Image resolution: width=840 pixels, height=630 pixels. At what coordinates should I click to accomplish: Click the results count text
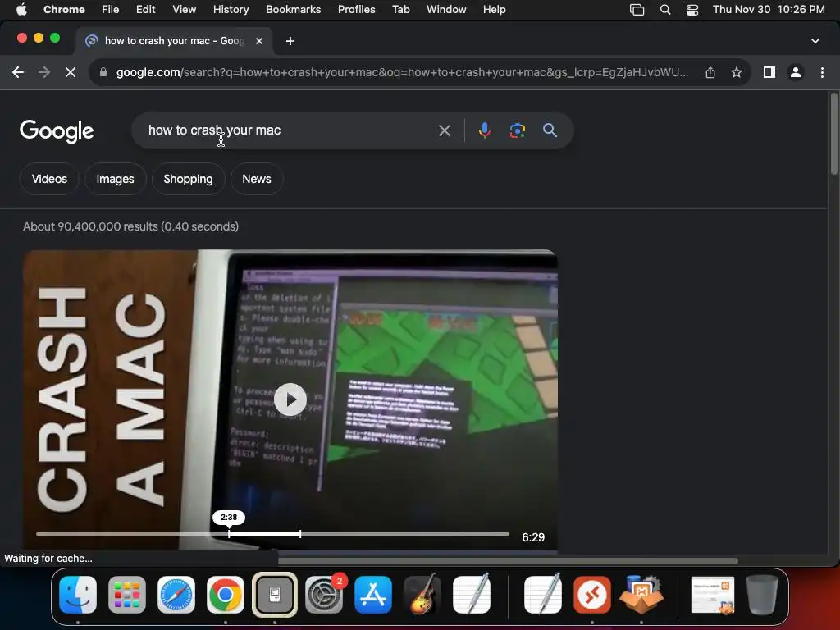pyautogui.click(x=130, y=226)
